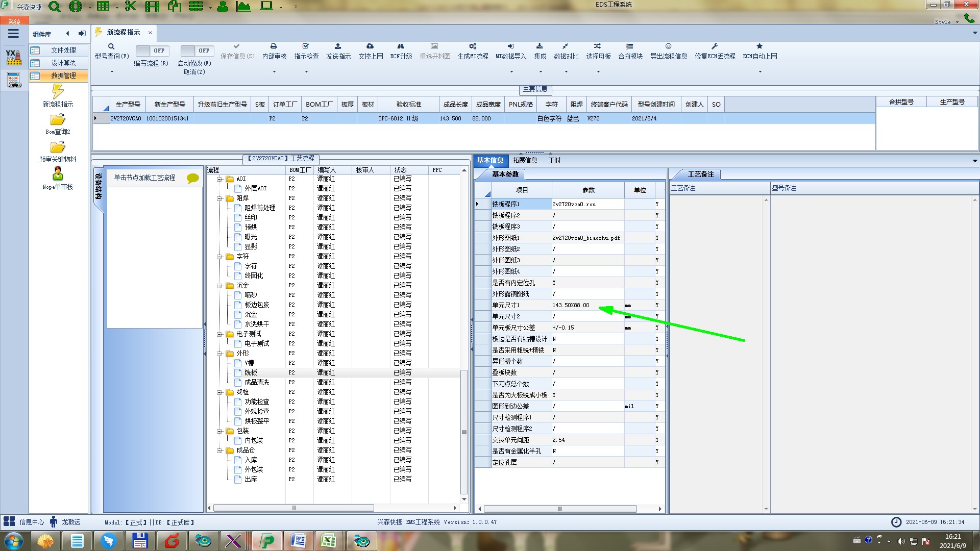980x551 pixels.
Task: Collapse the 阻焊 tree folder
Action: [219, 198]
